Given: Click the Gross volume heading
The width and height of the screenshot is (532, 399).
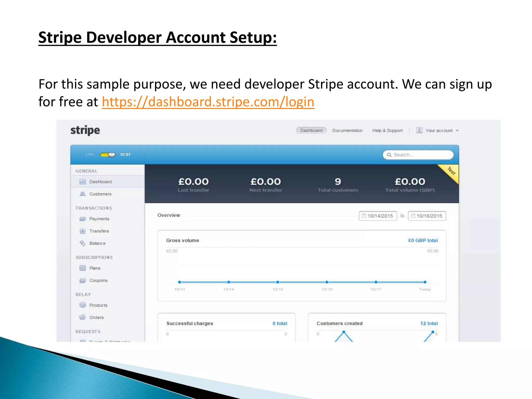Looking at the screenshot, I should click(183, 241).
